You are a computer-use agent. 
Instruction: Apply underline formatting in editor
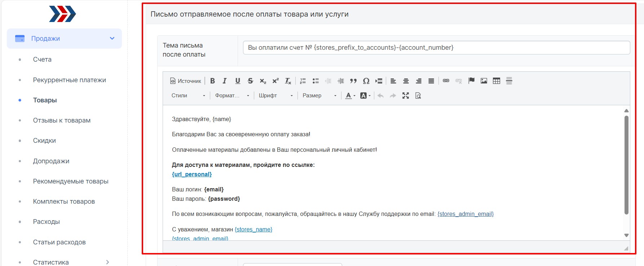click(x=238, y=81)
